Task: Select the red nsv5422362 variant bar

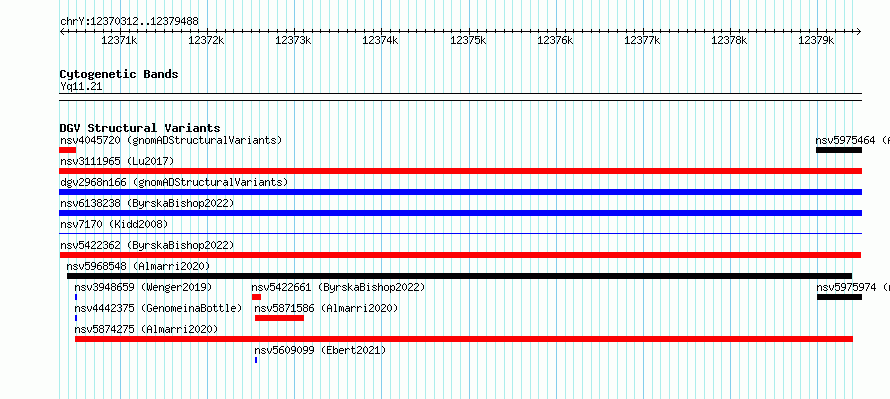Action: click(x=460, y=255)
